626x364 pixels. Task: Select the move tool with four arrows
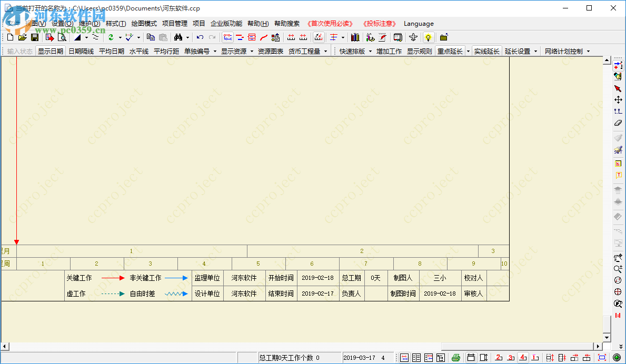pyautogui.click(x=618, y=99)
